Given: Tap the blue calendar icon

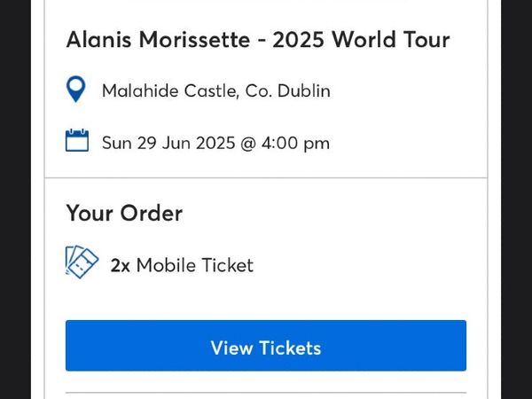Looking at the screenshot, I should 77,140.
